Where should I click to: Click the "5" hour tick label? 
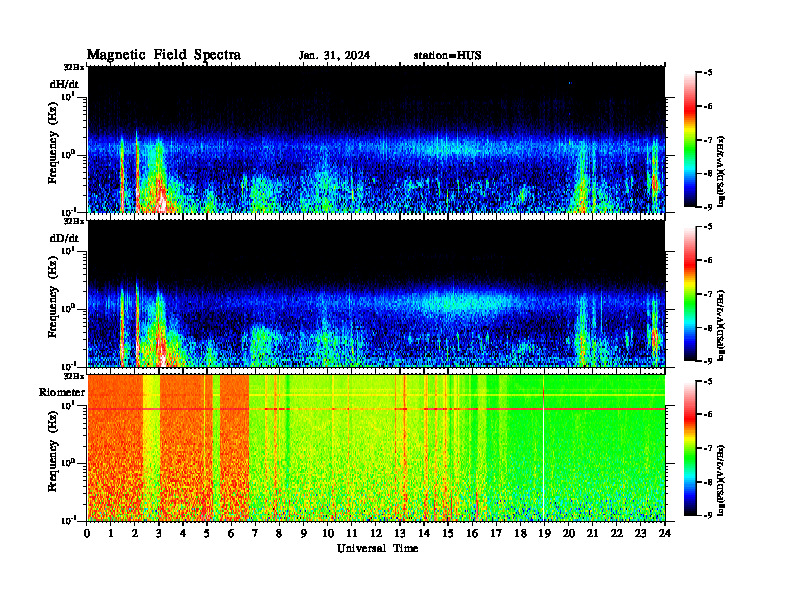point(207,533)
